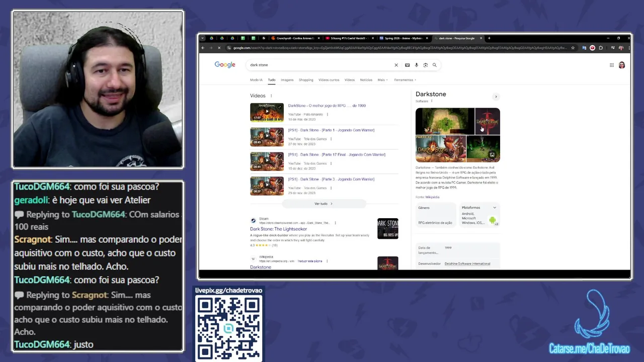
Task: Open DarkStone - O melhor jogo de RPG link
Action: (x=327, y=106)
